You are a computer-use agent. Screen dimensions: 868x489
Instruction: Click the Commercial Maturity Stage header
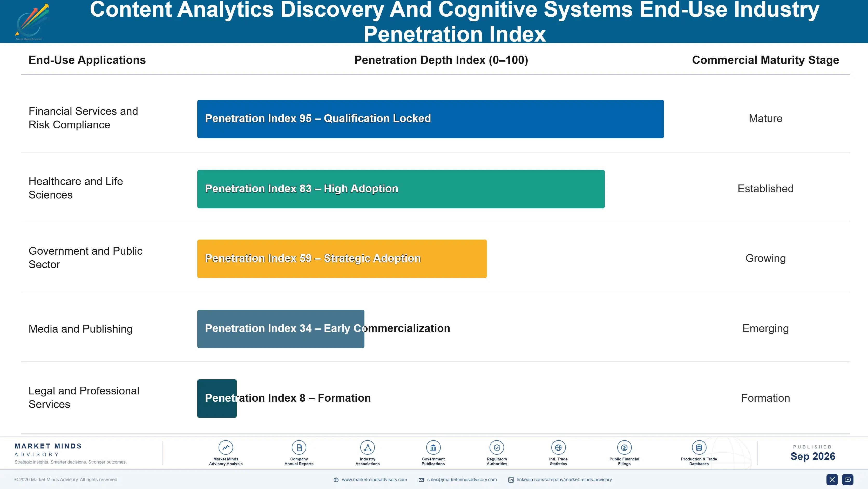(x=765, y=60)
